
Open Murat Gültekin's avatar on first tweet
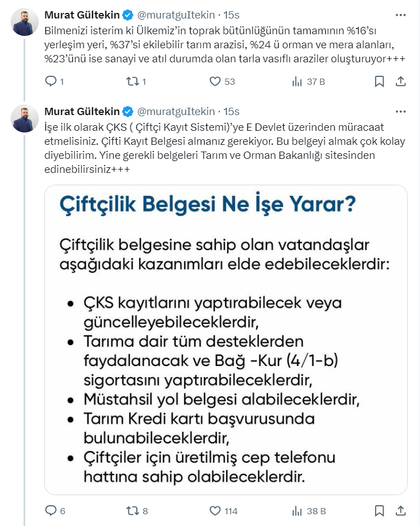point(25,22)
